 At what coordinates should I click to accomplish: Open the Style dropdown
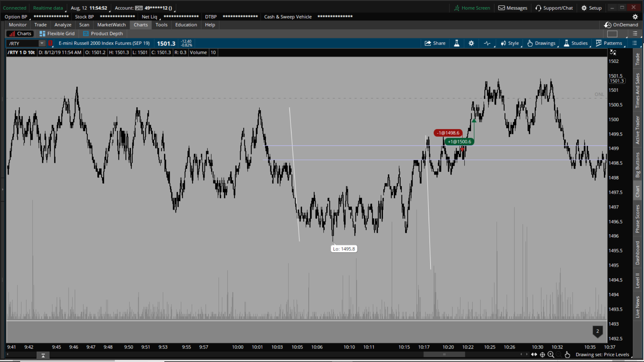tap(510, 43)
